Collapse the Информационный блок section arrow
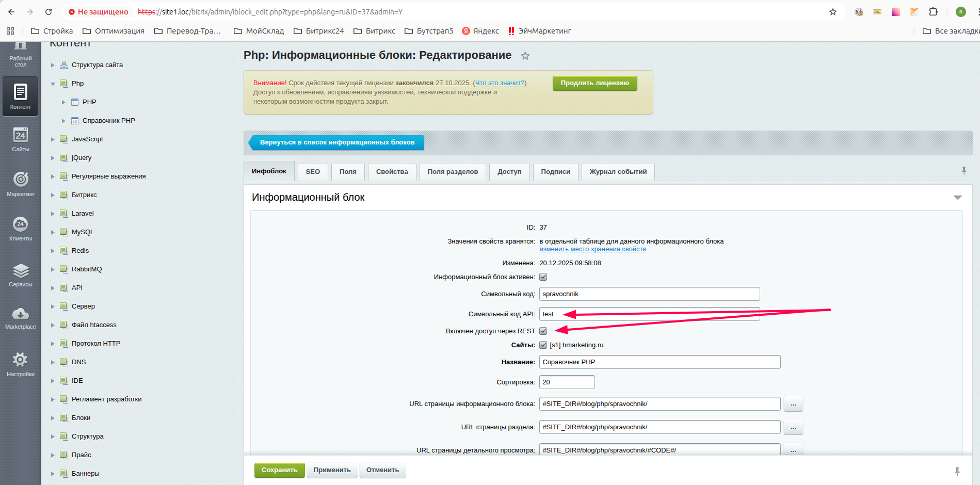Image resolution: width=980 pixels, height=485 pixels. [957, 198]
